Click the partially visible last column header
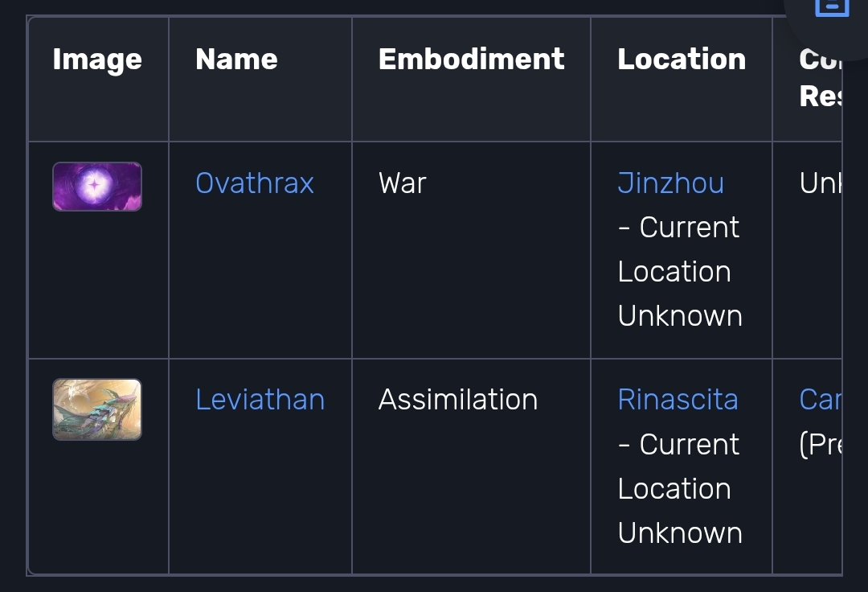 tap(821, 77)
